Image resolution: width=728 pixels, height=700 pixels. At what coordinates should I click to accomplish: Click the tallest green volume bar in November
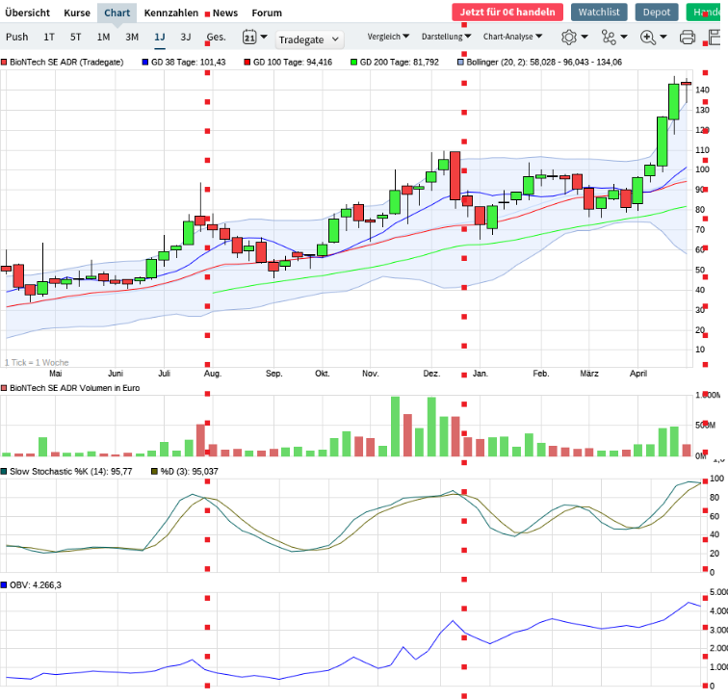tap(395, 427)
